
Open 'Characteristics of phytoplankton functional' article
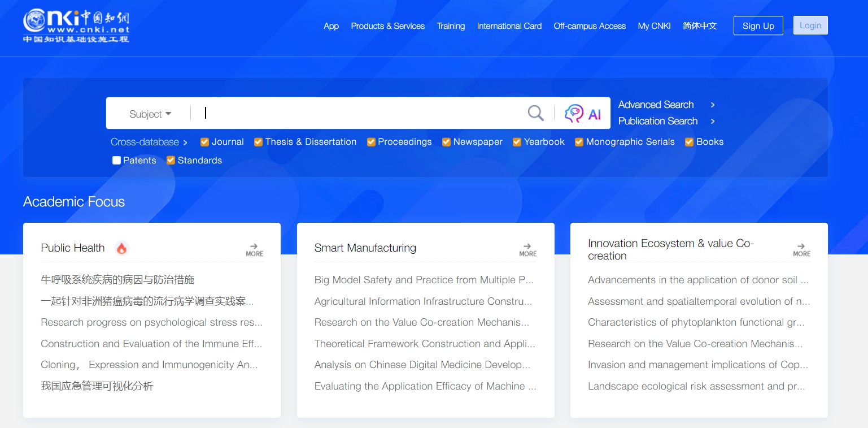click(x=696, y=322)
